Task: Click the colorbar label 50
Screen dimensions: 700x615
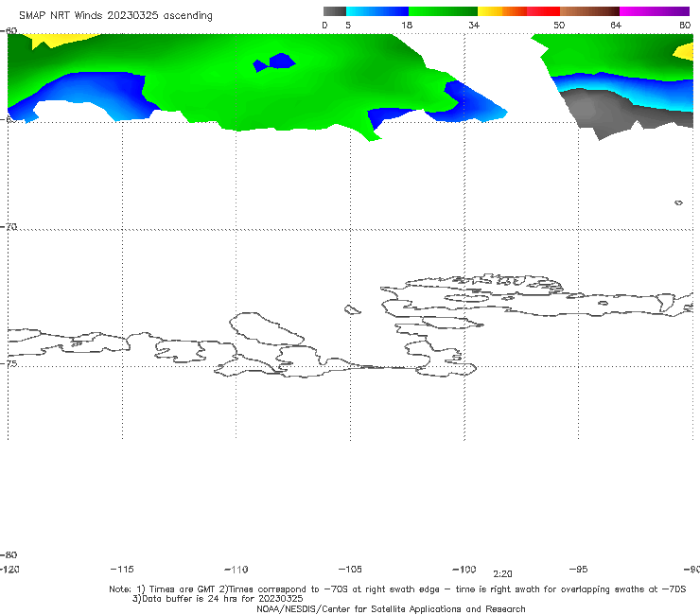Action: [559, 26]
